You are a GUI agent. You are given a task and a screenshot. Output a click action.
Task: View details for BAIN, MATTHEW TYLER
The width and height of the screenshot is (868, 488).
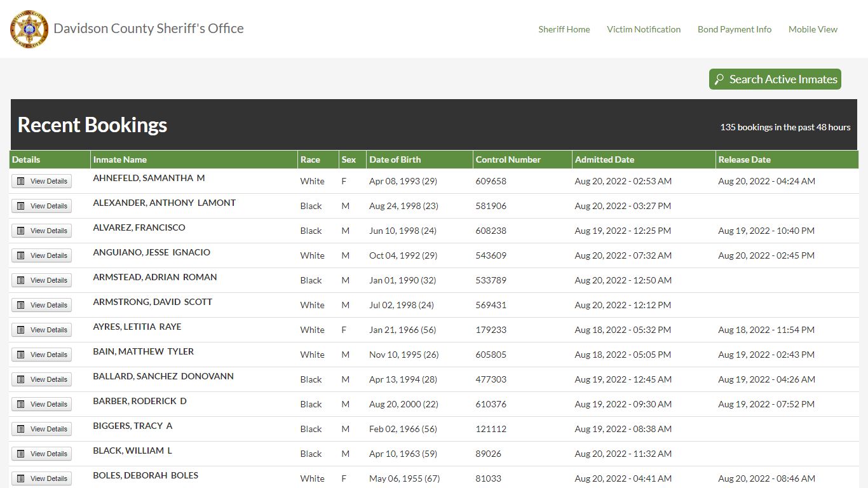[42, 355]
